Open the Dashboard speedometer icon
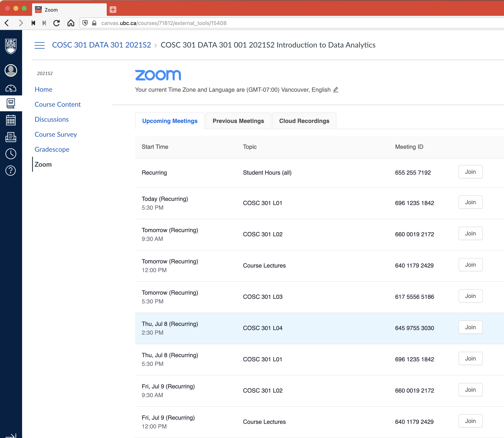504x438 pixels. coord(11,88)
